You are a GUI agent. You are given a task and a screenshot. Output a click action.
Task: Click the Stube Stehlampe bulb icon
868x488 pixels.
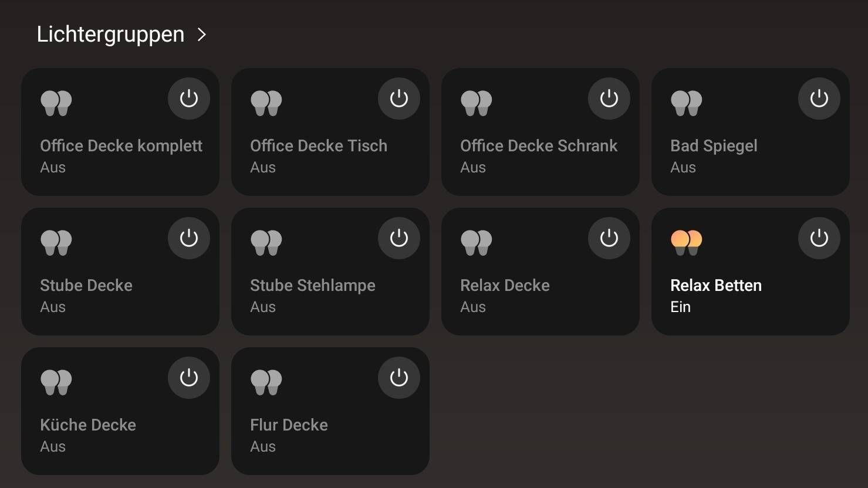click(266, 243)
